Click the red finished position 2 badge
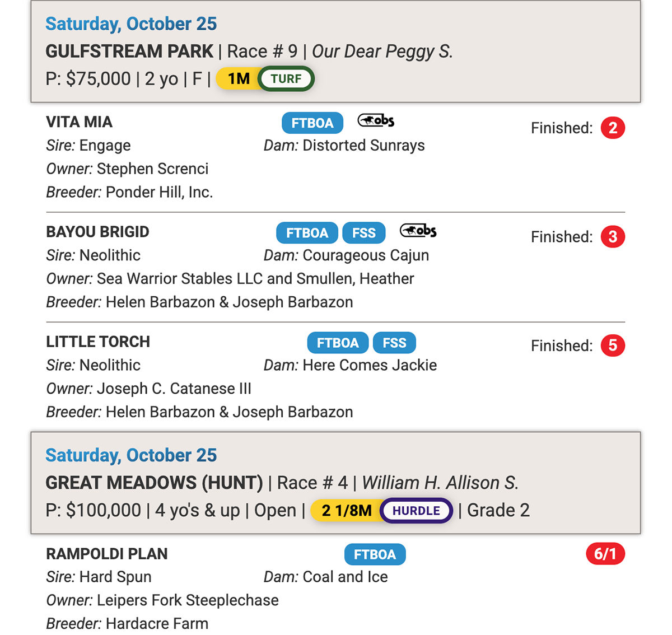The width and height of the screenshot is (672, 635). pos(613,128)
